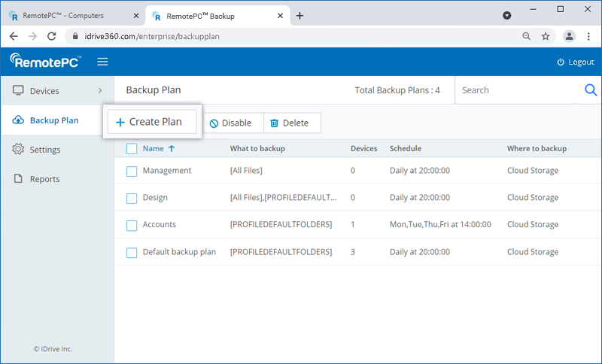Click the Create Plan button

click(151, 122)
